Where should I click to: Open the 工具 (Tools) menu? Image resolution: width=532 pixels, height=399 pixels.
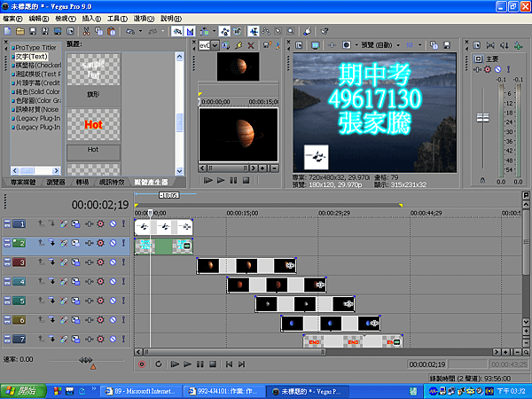[x=117, y=19]
